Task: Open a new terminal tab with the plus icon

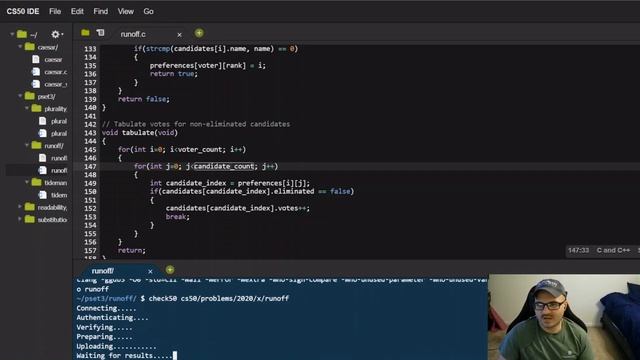Action: click(170, 270)
